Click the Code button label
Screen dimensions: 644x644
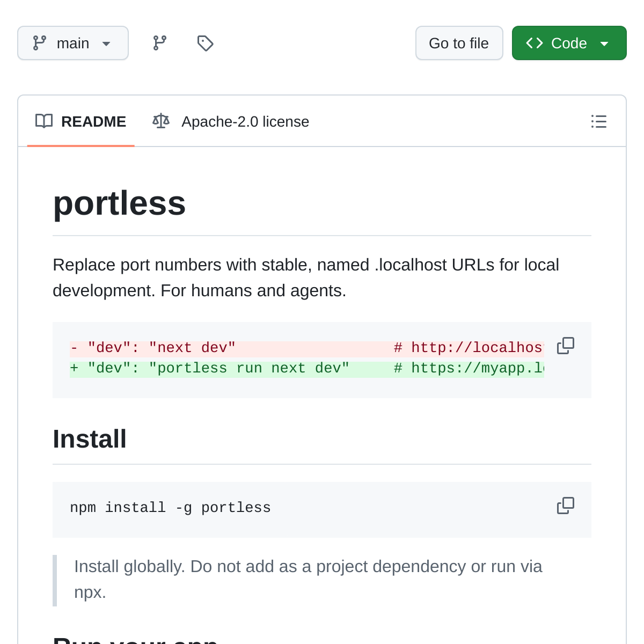point(569,43)
